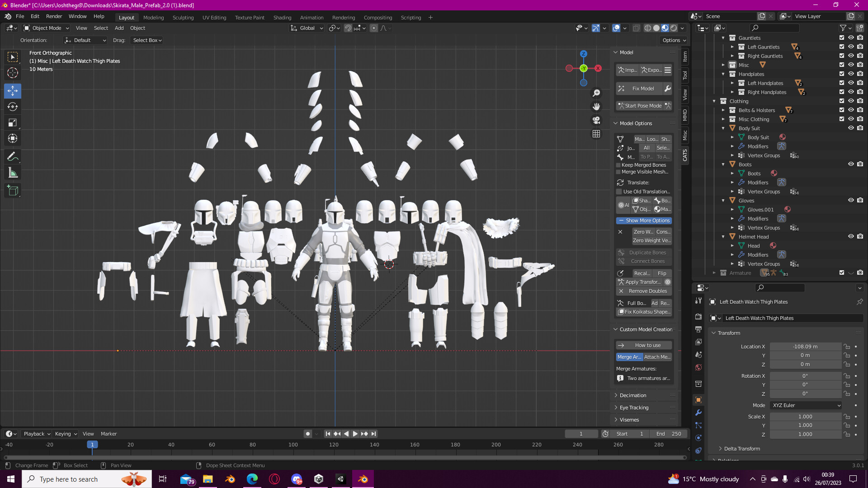Activate the Add Cube tool

12,190
